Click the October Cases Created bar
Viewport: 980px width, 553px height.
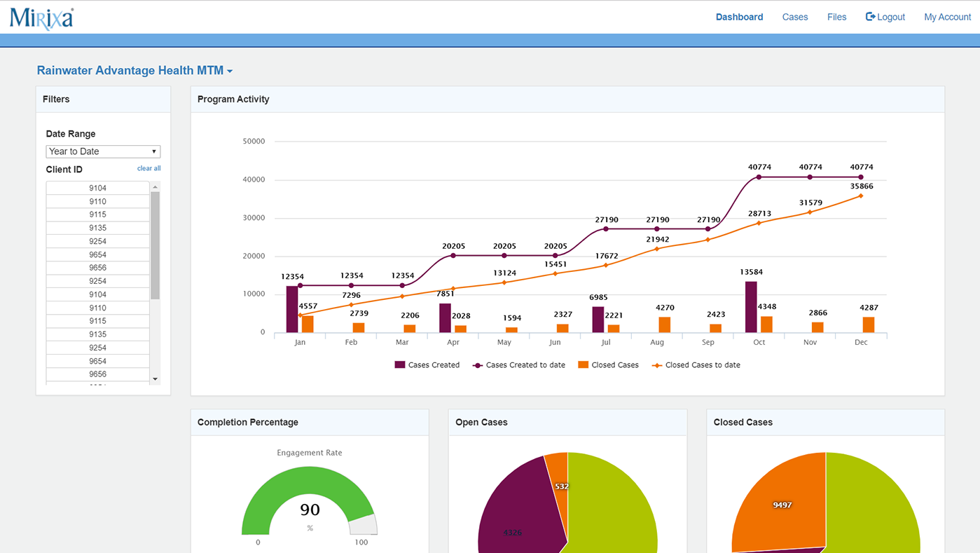(x=751, y=307)
